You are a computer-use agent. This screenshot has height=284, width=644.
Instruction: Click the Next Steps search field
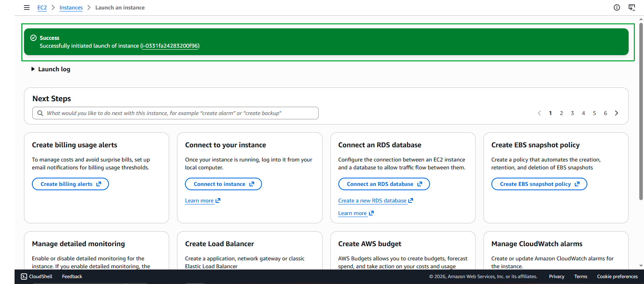click(x=175, y=113)
